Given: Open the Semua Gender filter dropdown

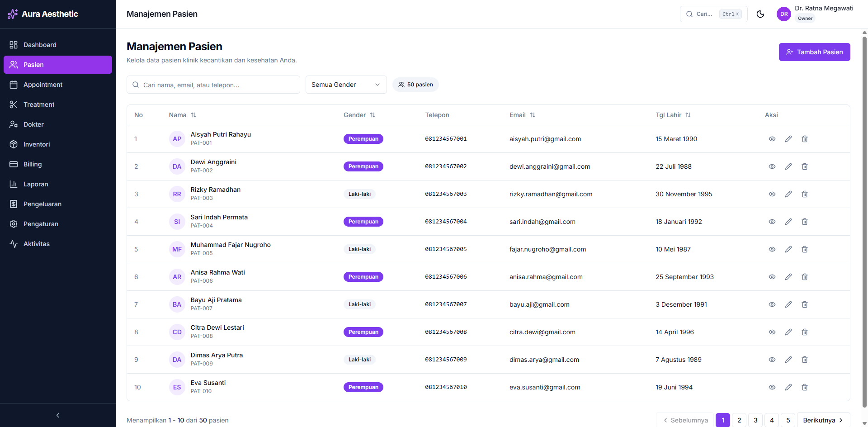Looking at the screenshot, I should (346, 85).
